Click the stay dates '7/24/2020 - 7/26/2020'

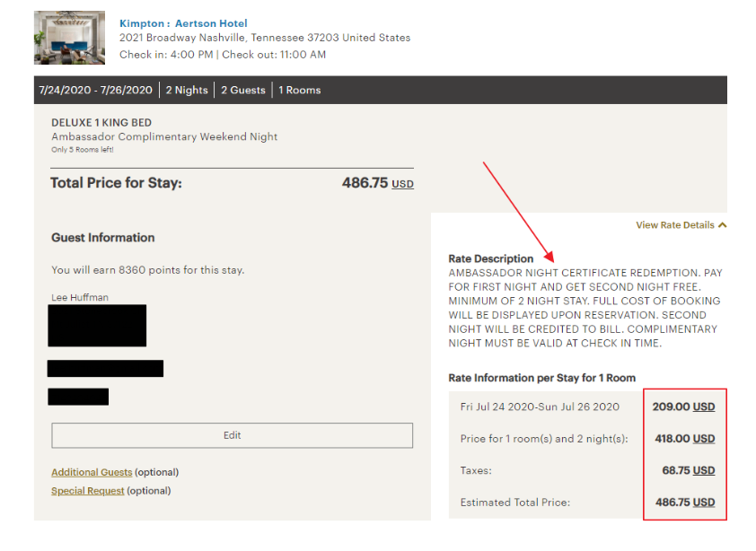[x=95, y=90]
